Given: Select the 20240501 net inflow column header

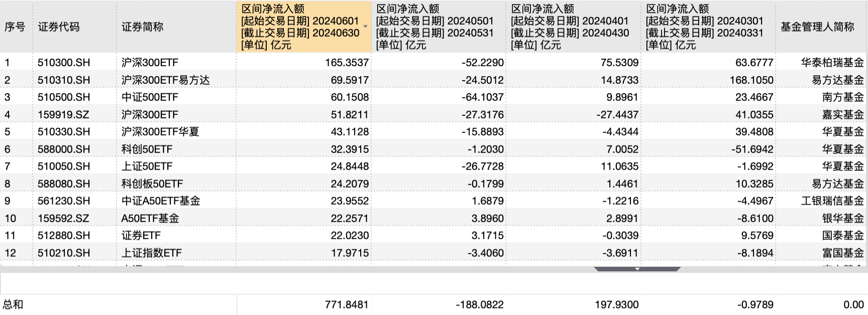Looking at the screenshot, I should 439,27.
